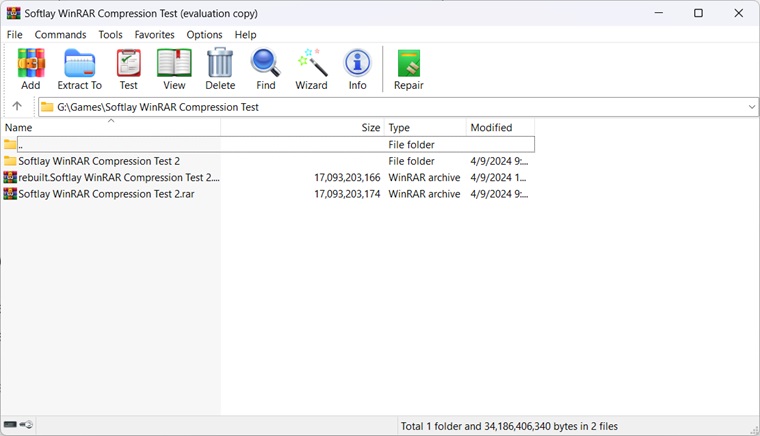Open the Options menu
760x436 pixels.
[204, 35]
